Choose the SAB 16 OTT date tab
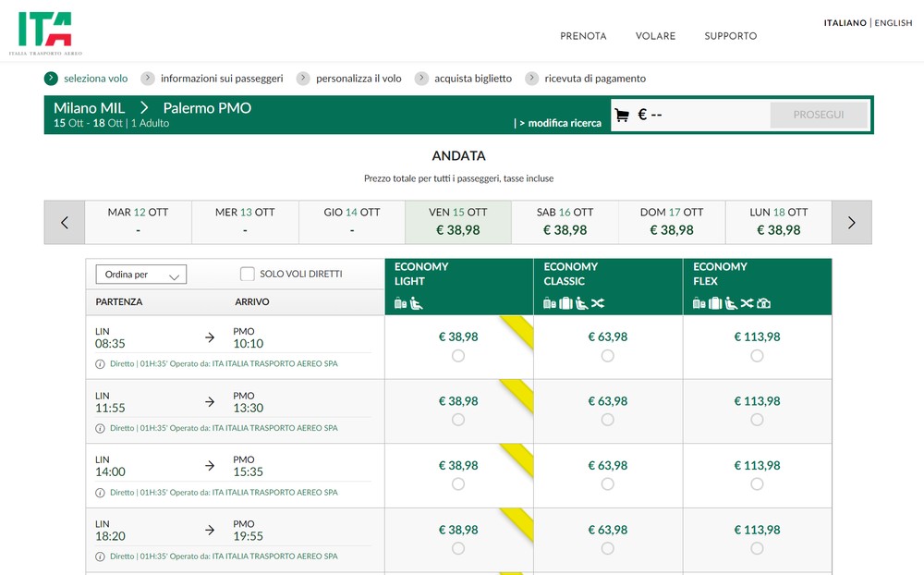The width and height of the screenshot is (924, 575). click(x=565, y=223)
